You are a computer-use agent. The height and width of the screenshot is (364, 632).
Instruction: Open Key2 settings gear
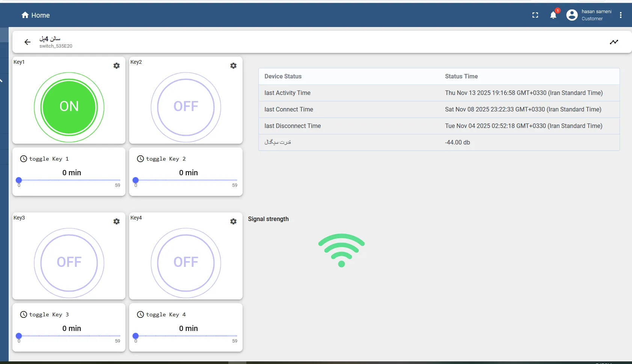(x=233, y=66)
